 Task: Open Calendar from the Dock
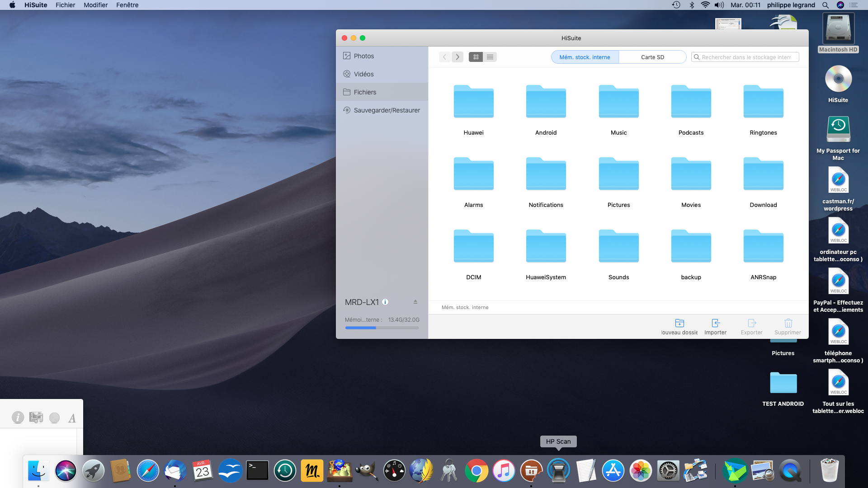(203, 471)
